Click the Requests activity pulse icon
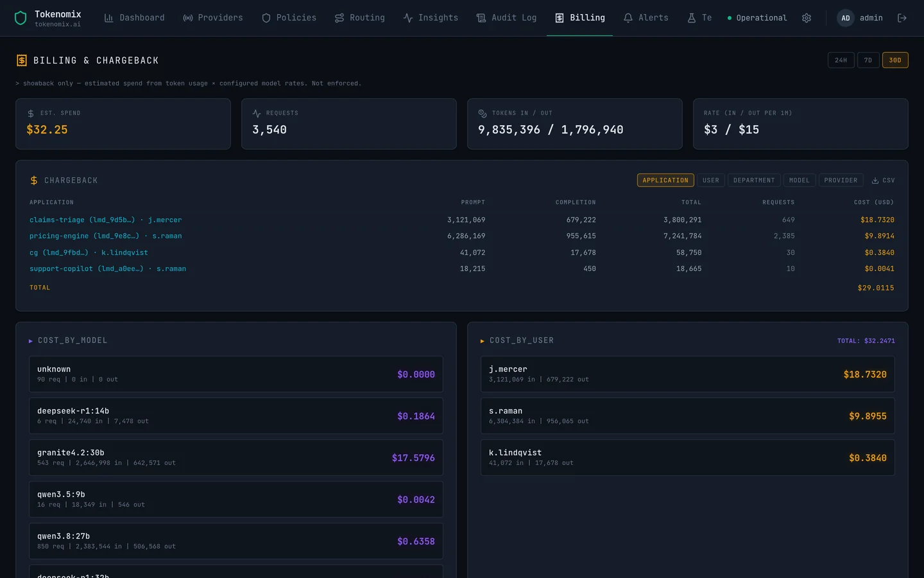The image size is (924, 578). point(257,113)
